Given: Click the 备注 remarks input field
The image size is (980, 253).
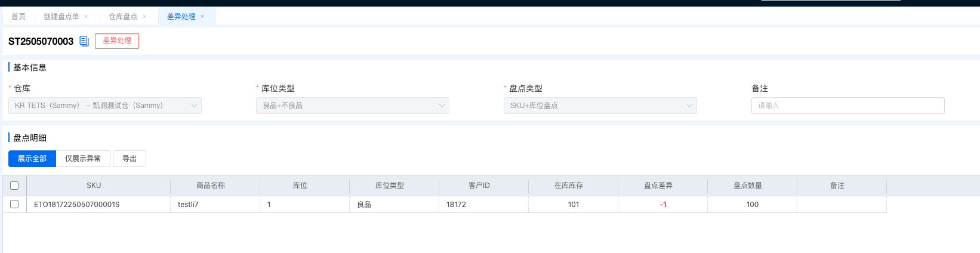Looking at the screenshot, I should 848,106.
